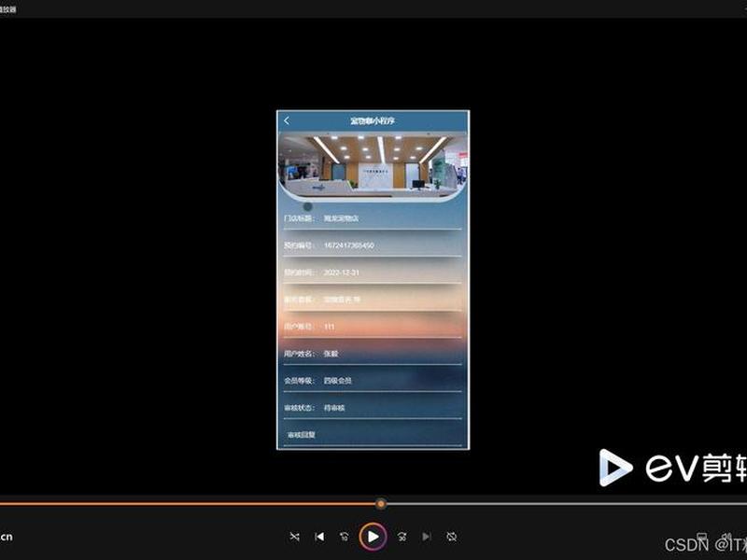
Task: Play the paused video
Action: click(x=373, y=537)
